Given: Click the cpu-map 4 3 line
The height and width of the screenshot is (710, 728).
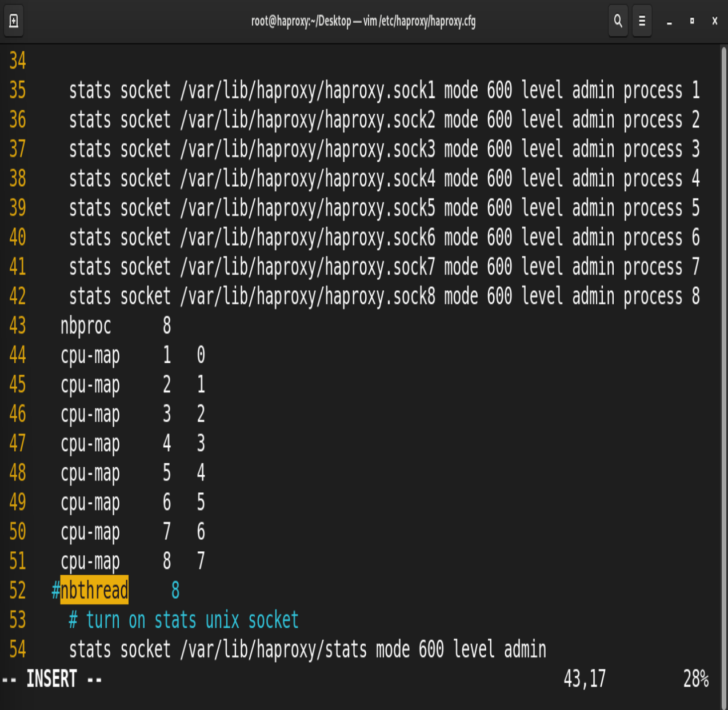Looking at the screenshot, I should [x=133, y=444].
